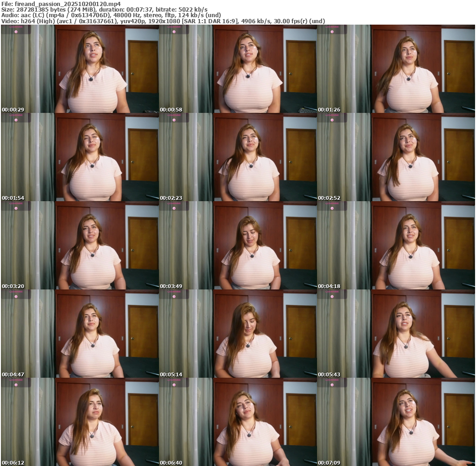The height and width of the screenshot is (466, 476).
Task: Choose the frame labeled 00:07:09
Action: (x=396, y=422)
